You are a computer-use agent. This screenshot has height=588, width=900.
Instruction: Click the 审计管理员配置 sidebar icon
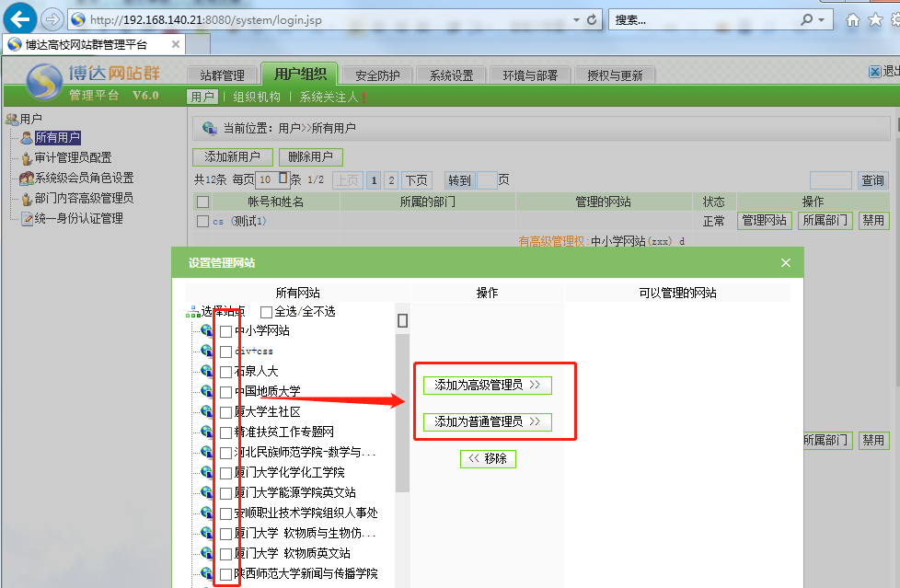click(x=27, y=158)
